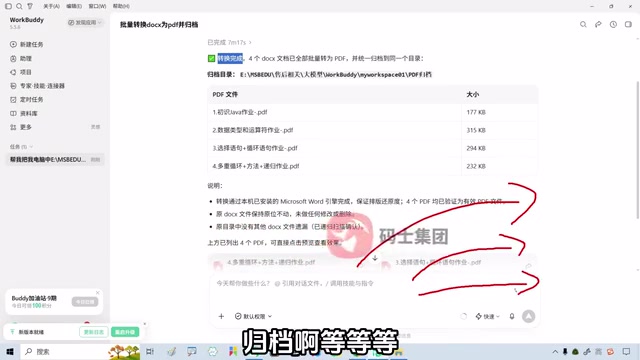This screenshot has height=360, width=640.
Task: Open the 编辑(E) menu
Action: (74, 6)
